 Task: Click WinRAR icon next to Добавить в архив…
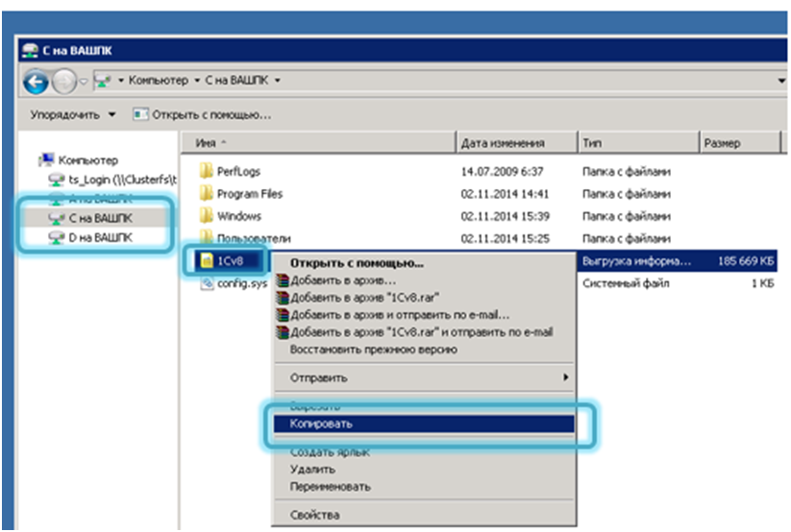[283, 279]
